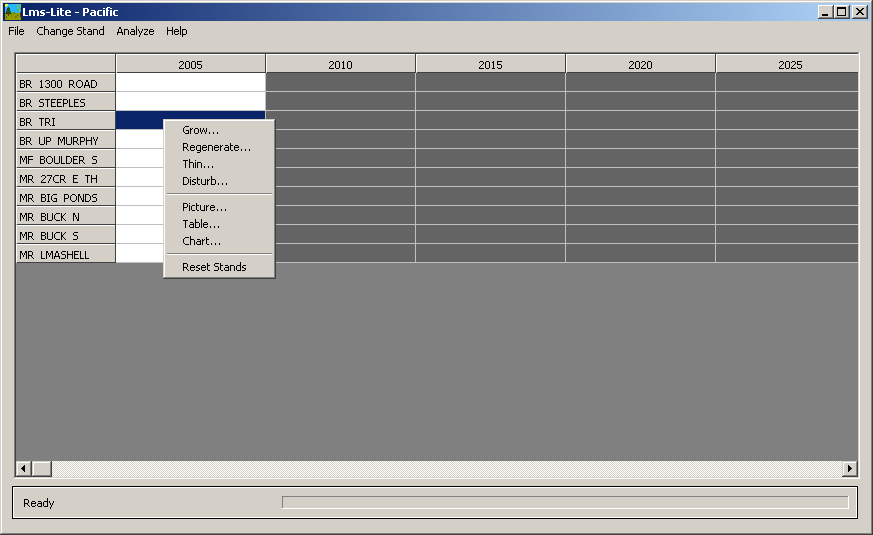Select the MR LMASHELL stand row header

pos(65,255)
